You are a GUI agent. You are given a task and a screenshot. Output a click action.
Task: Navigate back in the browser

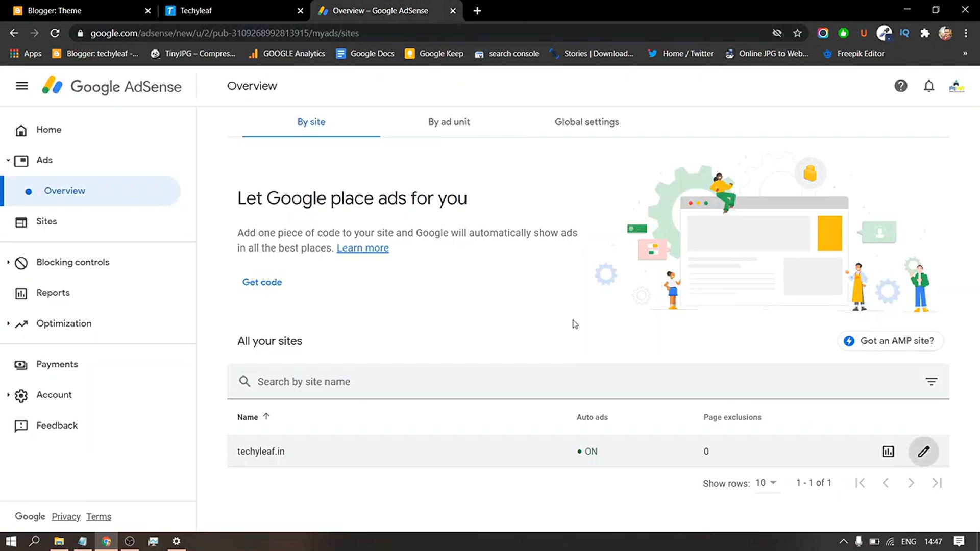point(14,33)
